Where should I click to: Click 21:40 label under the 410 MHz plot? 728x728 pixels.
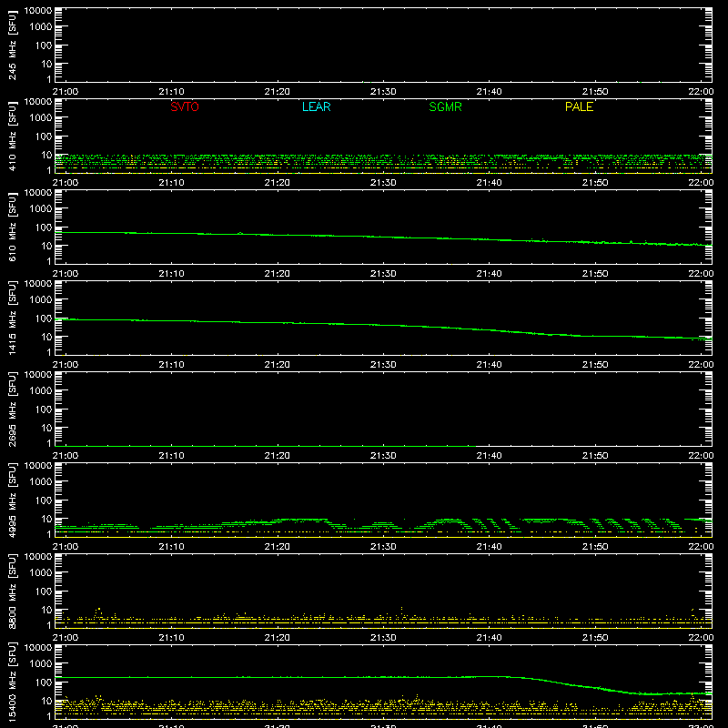coord(489,183)
